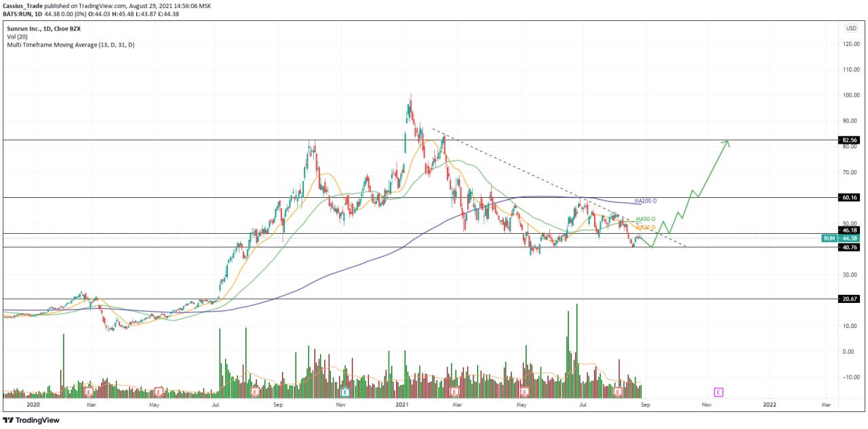Screen dimensions: 868x429
Task: Select the 60.16 price level label
Action: pyautogui.click(x=850, y=198)
